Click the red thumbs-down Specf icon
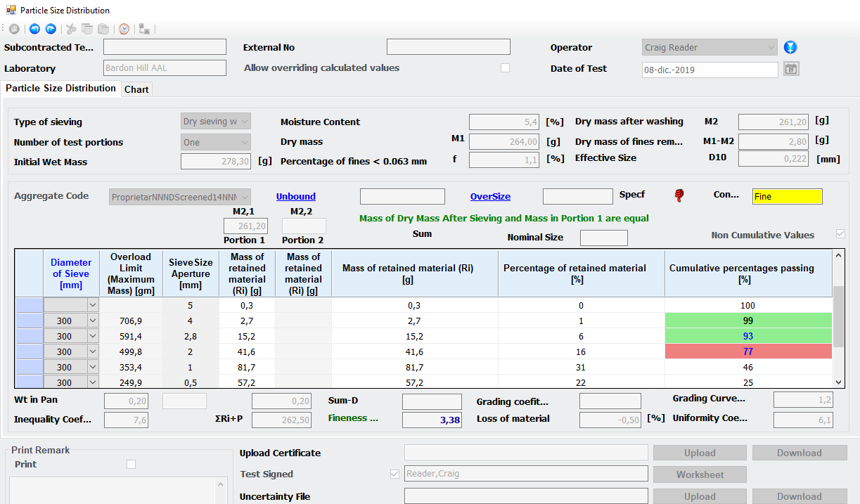Image resolution: width=860 pixels, height=504 pixels. (x=679, y=196)
